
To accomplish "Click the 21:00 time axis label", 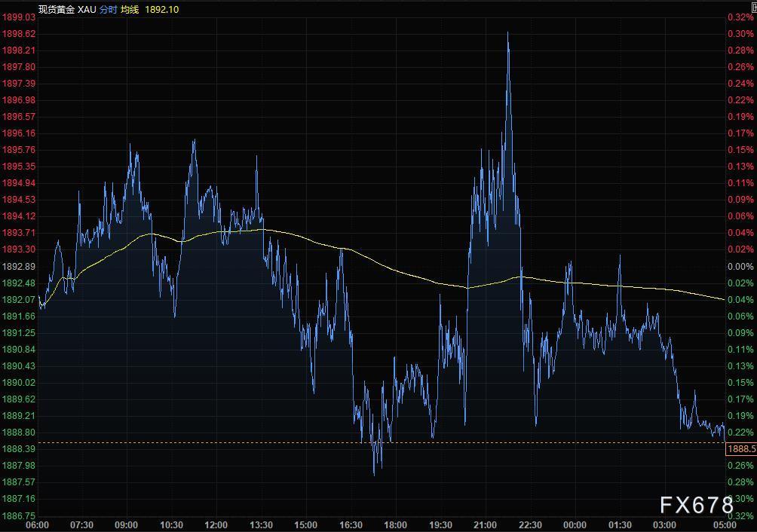I will 485,525.
